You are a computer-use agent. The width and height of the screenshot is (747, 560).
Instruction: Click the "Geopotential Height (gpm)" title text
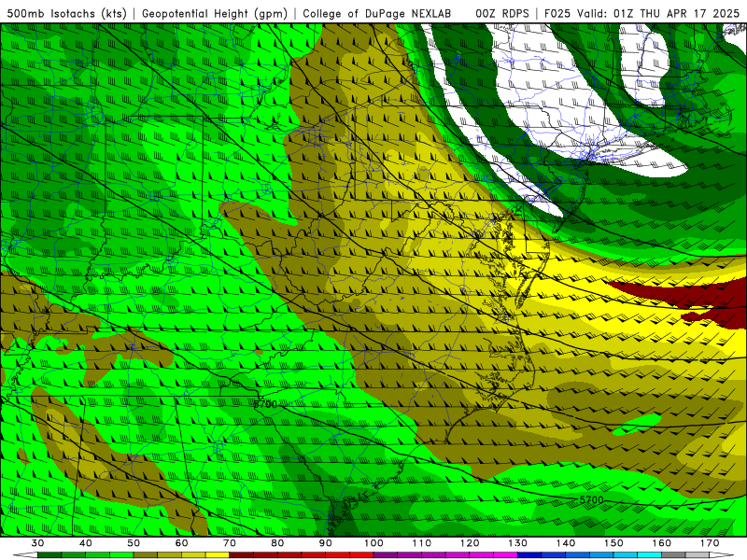coord(215,13)
